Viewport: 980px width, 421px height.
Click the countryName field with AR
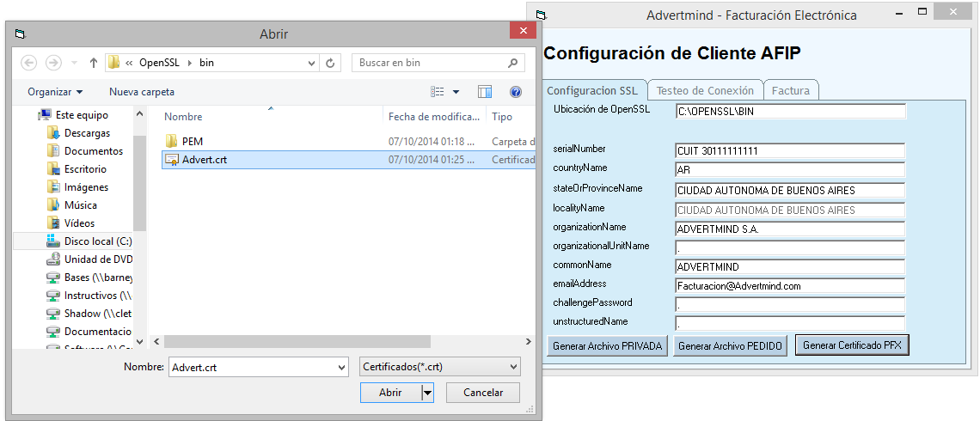point(791,170)
